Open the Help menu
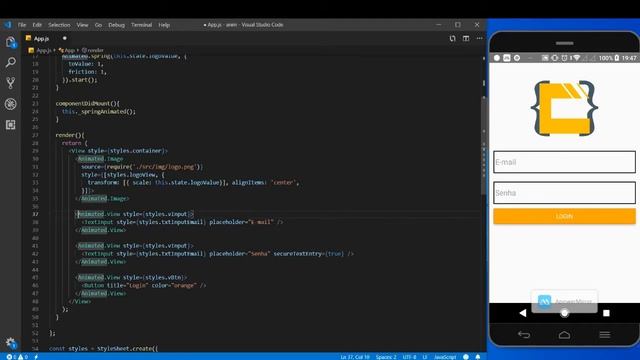 click(x=164, y=25)
